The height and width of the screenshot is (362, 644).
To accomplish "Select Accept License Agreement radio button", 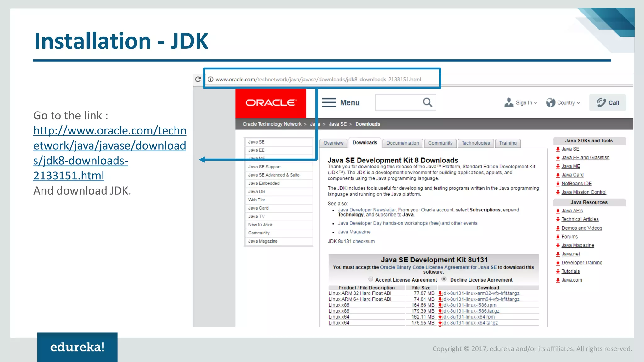I will pos(371,279).
